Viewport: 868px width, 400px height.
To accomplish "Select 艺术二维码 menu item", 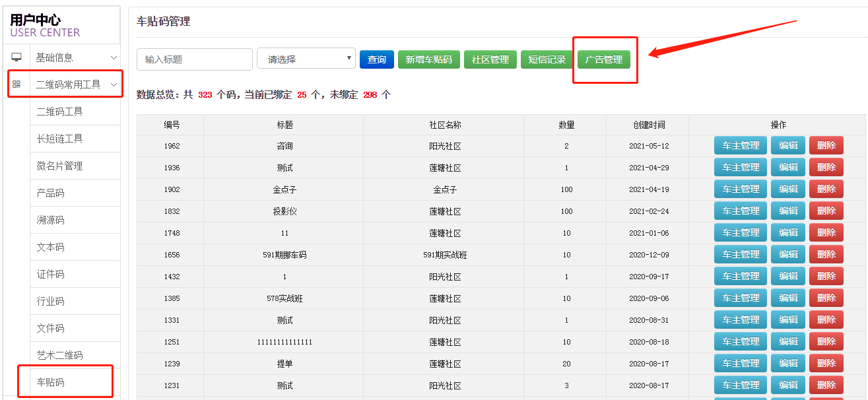I will point(59,355).
